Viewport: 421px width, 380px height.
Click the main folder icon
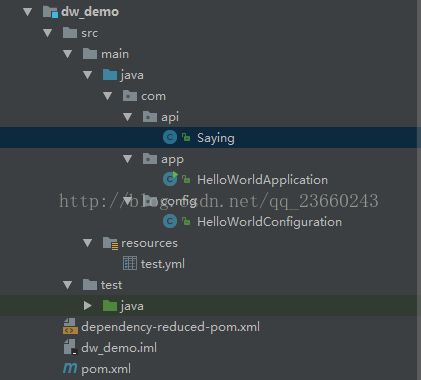coord(90,54)
